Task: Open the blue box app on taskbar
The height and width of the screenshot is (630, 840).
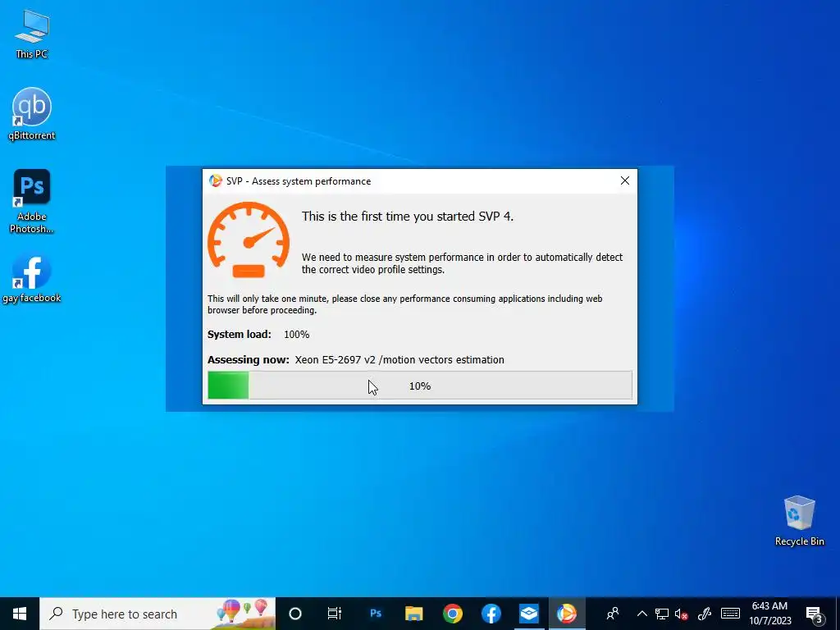Action: [529, 614]
